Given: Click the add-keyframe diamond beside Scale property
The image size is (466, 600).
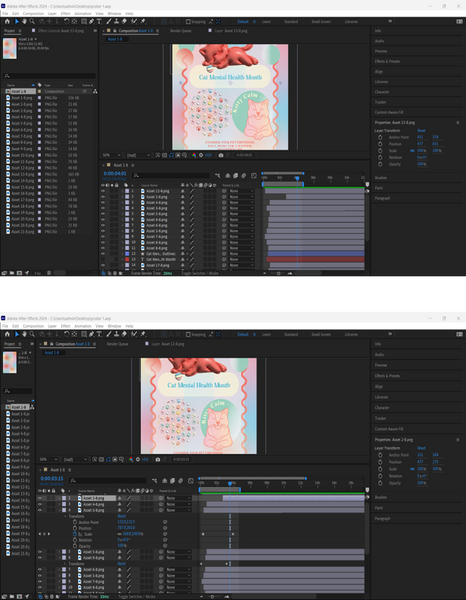Looking at the screenshot, I should 44,534.
